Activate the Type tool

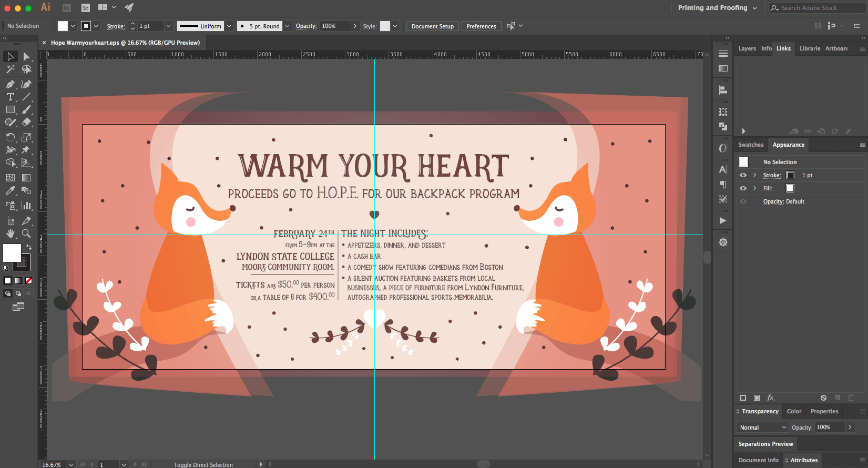click(x=10, y=97)
